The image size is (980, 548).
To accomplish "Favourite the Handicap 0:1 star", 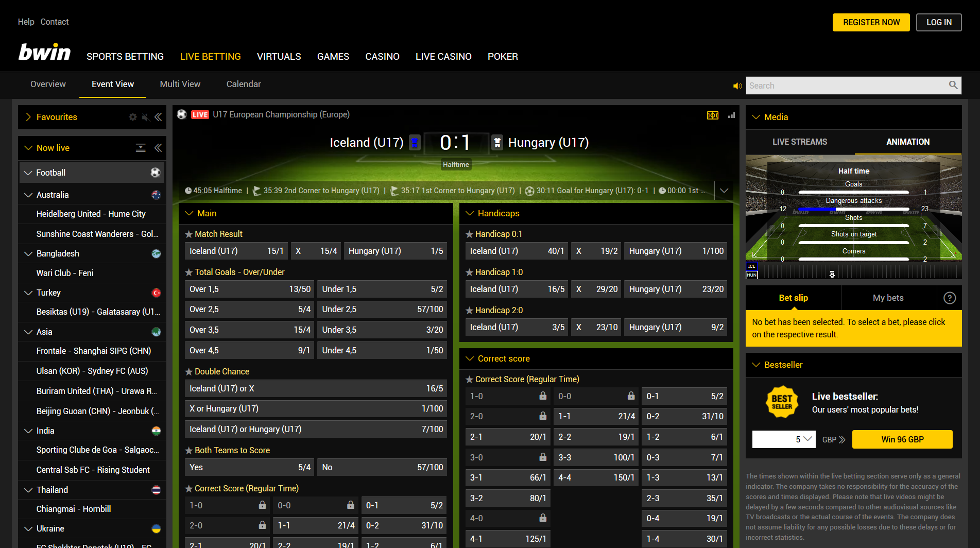I will coord(470,234).
